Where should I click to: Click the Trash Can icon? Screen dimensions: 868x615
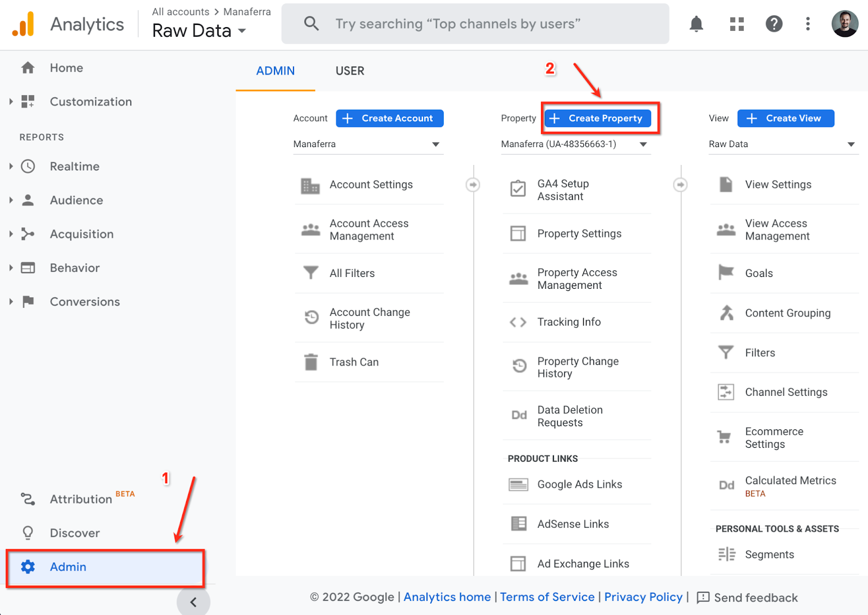click(x=311, y=362)
